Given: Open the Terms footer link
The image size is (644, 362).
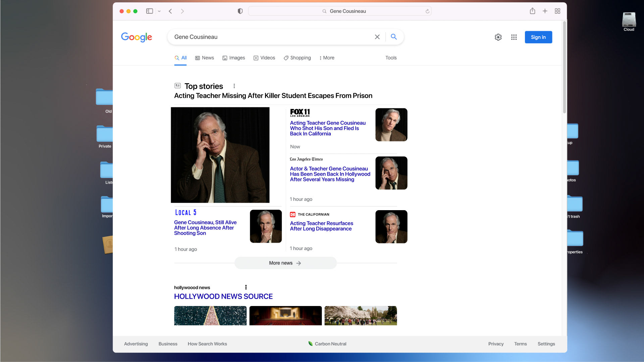Looking at the screenshot, I should click(520, 344).
